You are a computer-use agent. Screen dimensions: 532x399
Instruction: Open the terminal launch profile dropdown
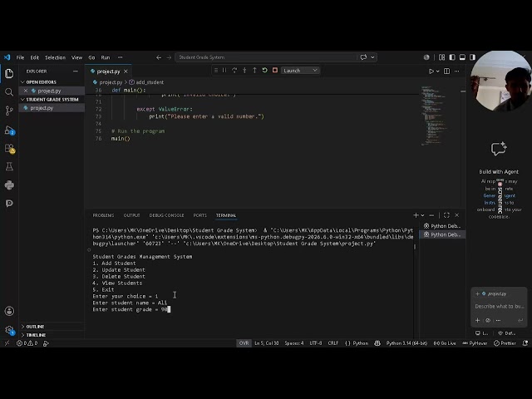tap(422, 215)
